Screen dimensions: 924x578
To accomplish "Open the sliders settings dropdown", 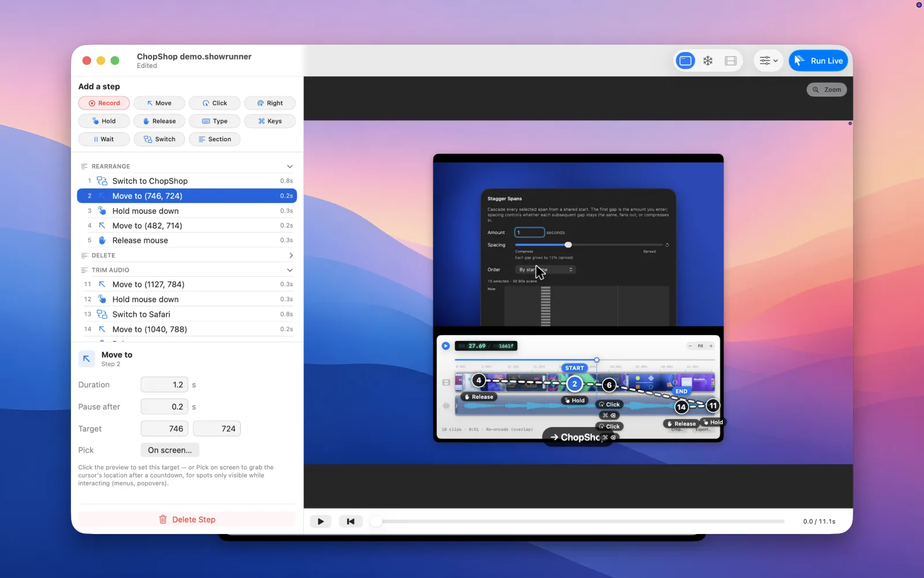I will click(x=769, y=61).
